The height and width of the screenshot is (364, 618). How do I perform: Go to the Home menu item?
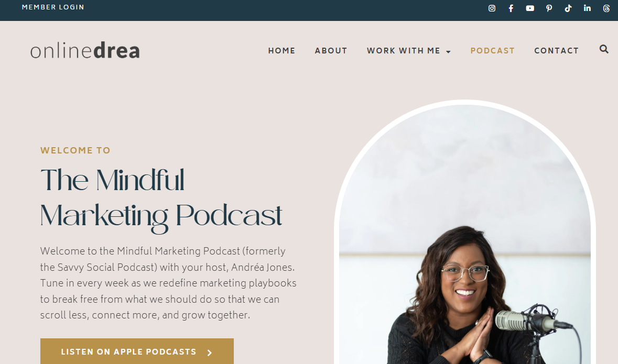(x=282, y=51)
